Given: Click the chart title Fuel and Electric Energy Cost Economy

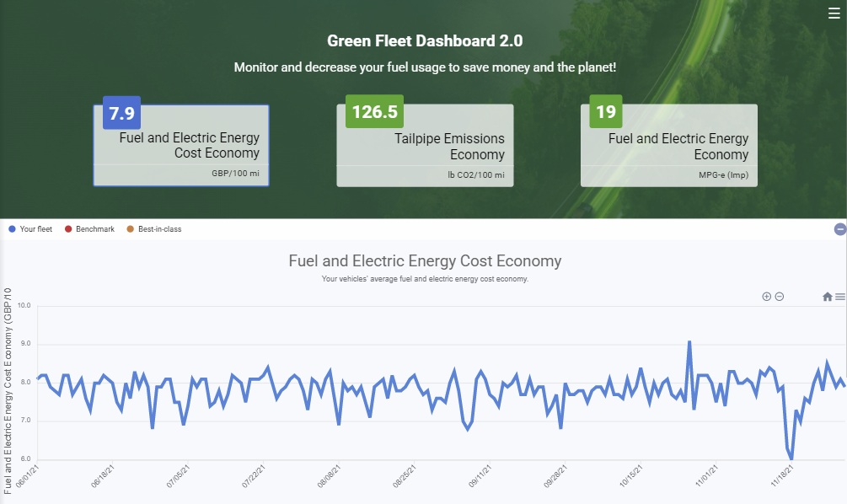Looking at the screenshot, I should pyautogui.click(x=424, y=261).
